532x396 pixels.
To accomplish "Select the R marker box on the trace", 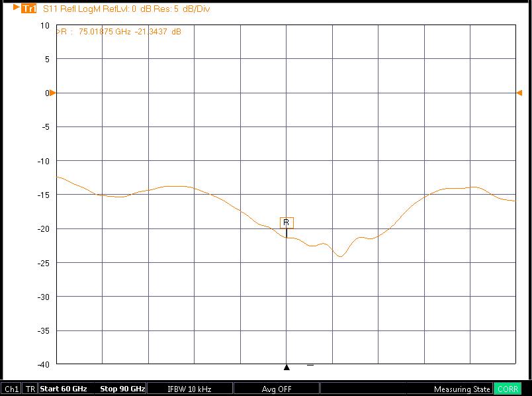I will (x=287, y=223).
